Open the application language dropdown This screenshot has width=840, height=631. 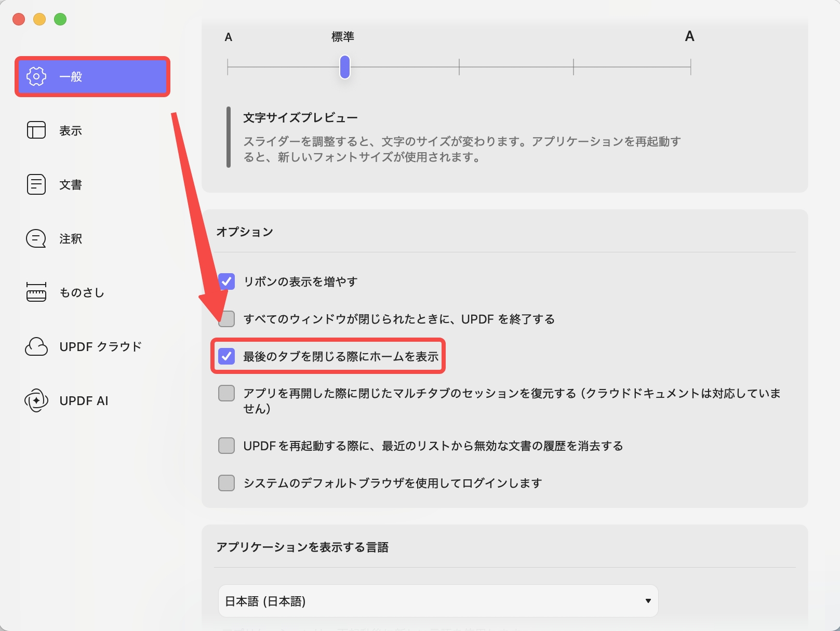tap(438, 600)
